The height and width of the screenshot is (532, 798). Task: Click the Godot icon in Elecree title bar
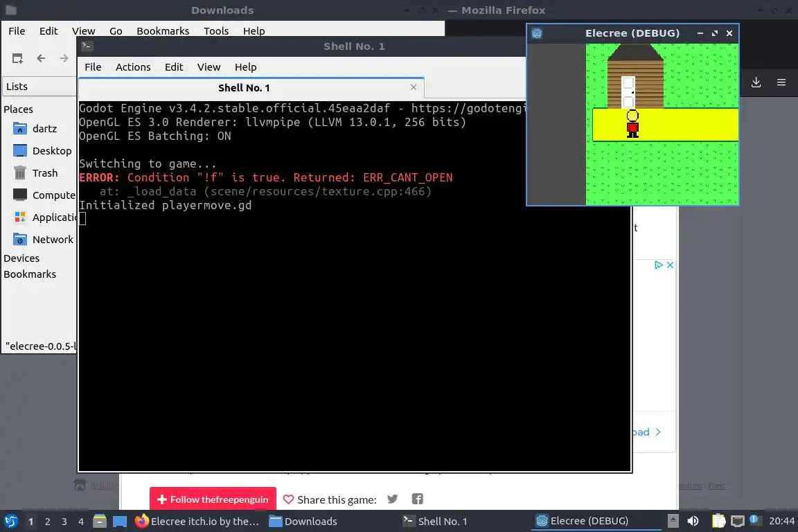[537, 34]
